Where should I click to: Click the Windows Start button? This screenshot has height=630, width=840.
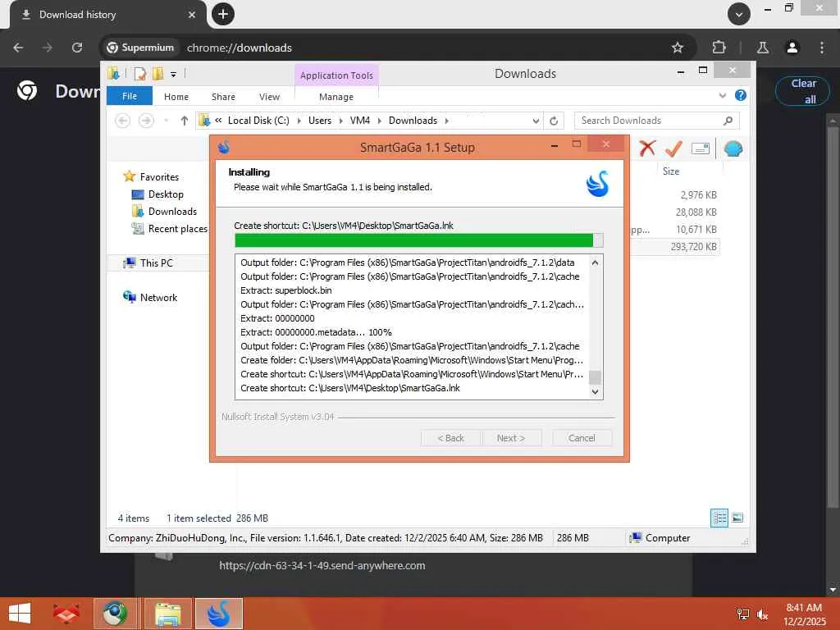[20, 614]
